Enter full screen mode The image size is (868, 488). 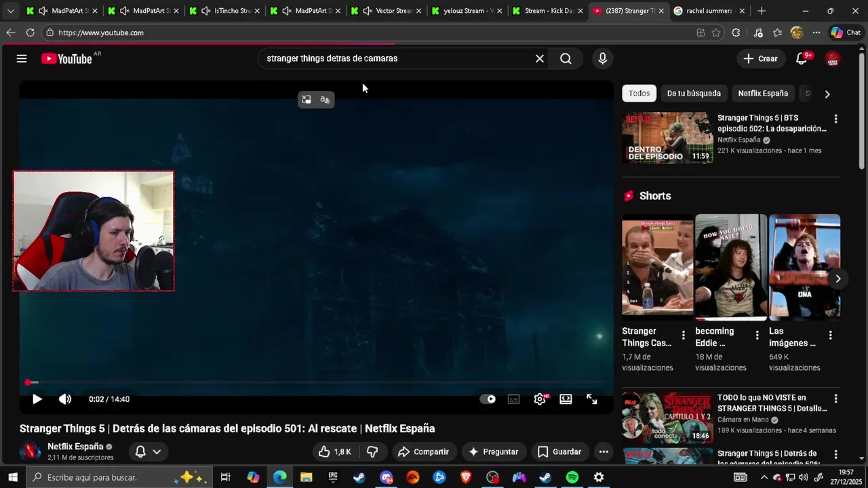click(x=592, y=399)
